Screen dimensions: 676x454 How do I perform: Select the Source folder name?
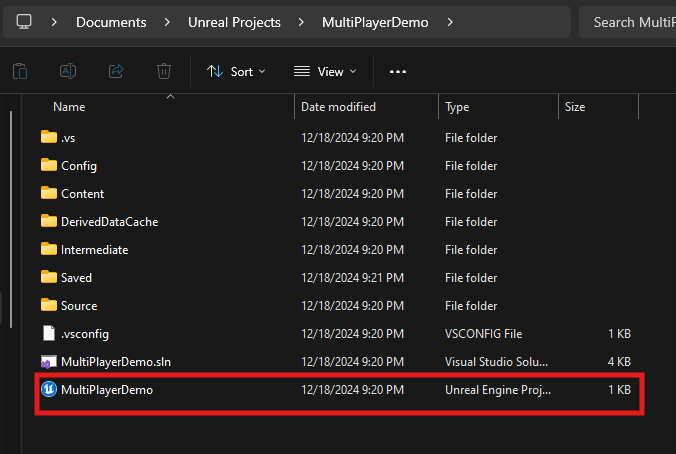79,306
